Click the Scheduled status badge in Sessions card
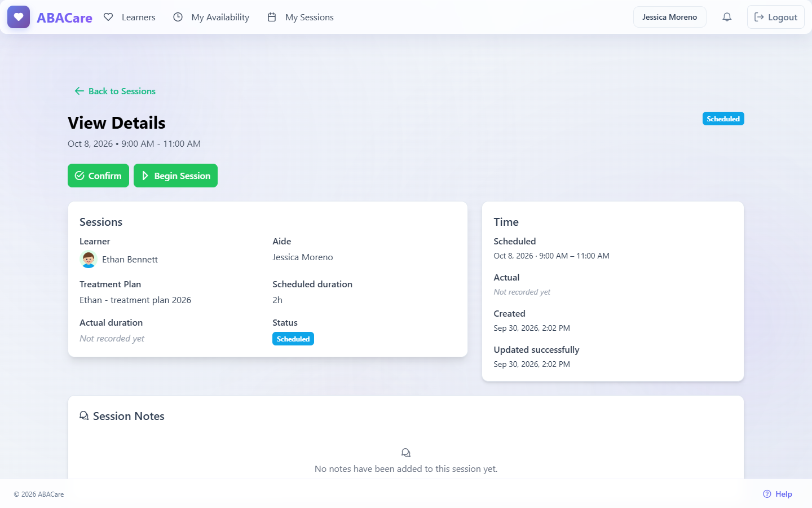 click(293, 339)
